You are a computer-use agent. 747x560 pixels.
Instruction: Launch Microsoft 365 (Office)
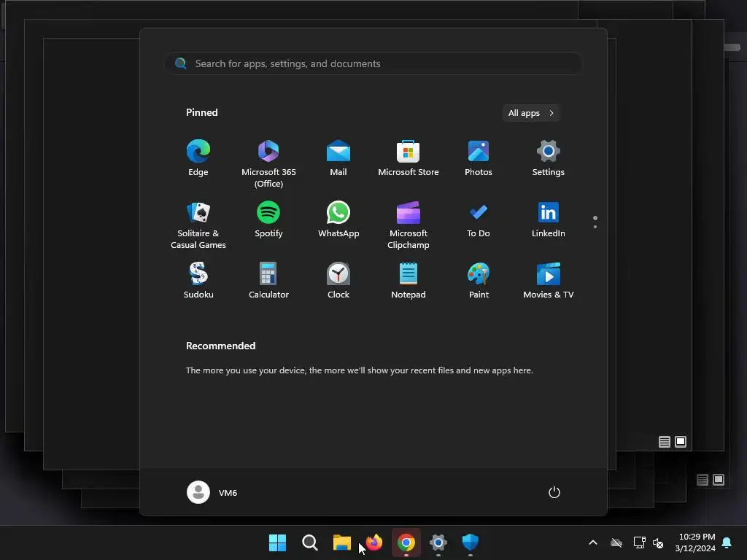click(x=268, y=163)
